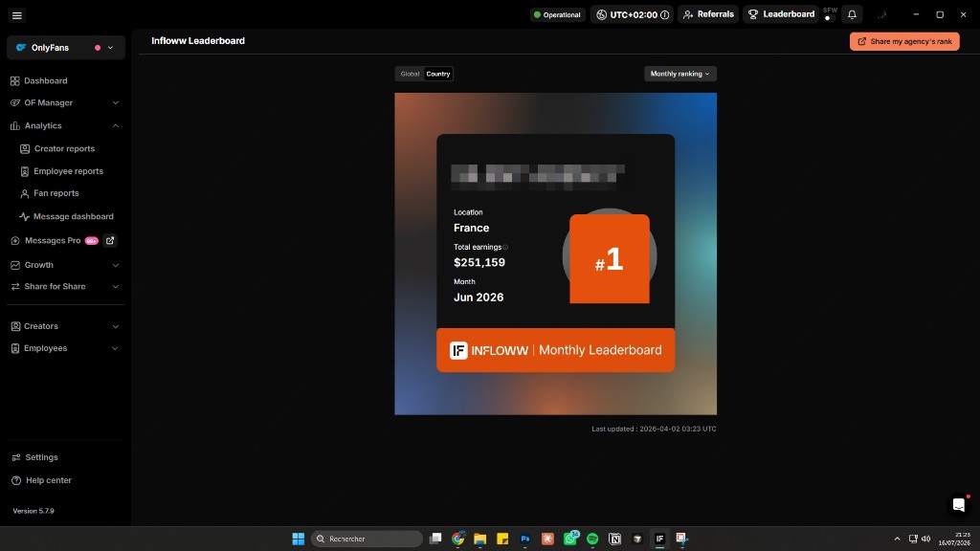Open Messages Pro external link icon
Screen dimensions: 980x551
tap(110, 240)
